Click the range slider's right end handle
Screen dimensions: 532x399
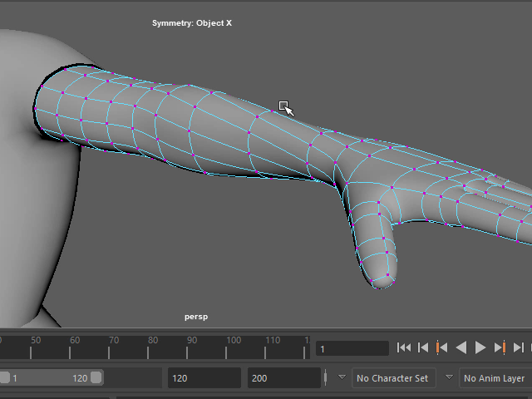(x=96, y=378)
